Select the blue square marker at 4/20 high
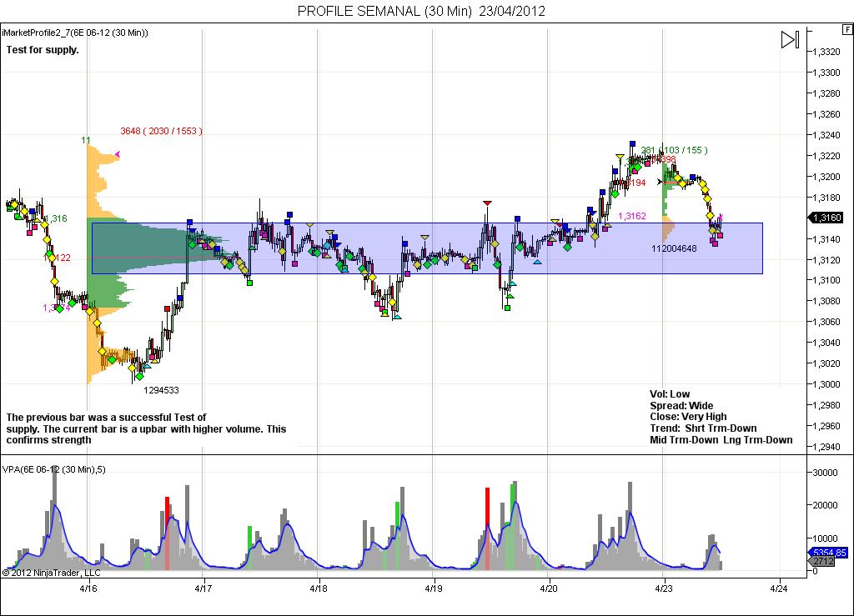The height and width of the screenshot is (616, 854). coord(632,143)
